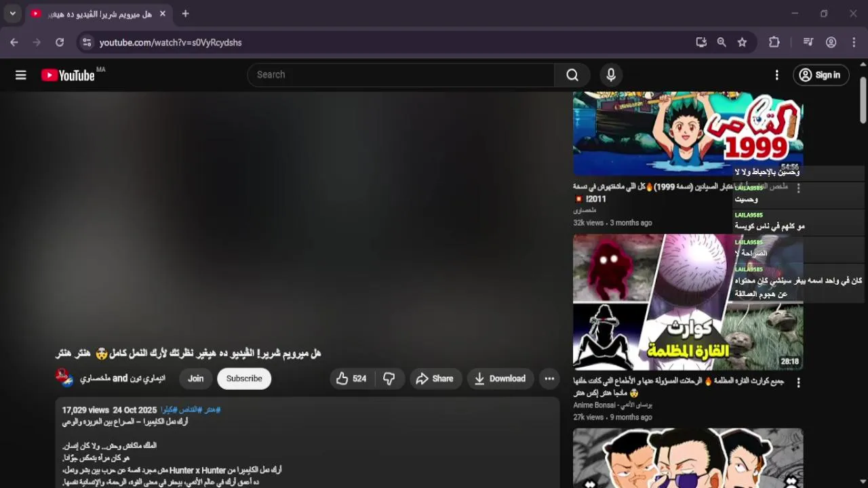Reload the YouTube page
Screen dimensions: 868x488
(x=60, y=42)
